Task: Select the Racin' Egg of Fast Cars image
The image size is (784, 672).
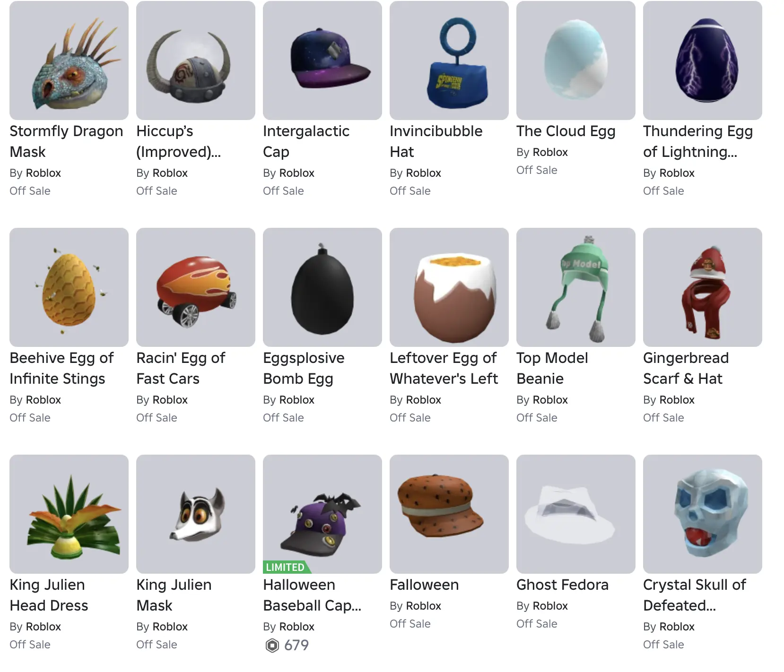Action: 196,287
